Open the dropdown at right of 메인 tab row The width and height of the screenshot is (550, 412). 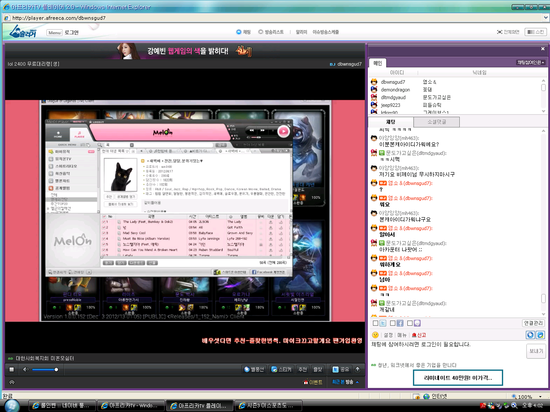[x=531, y=62]
